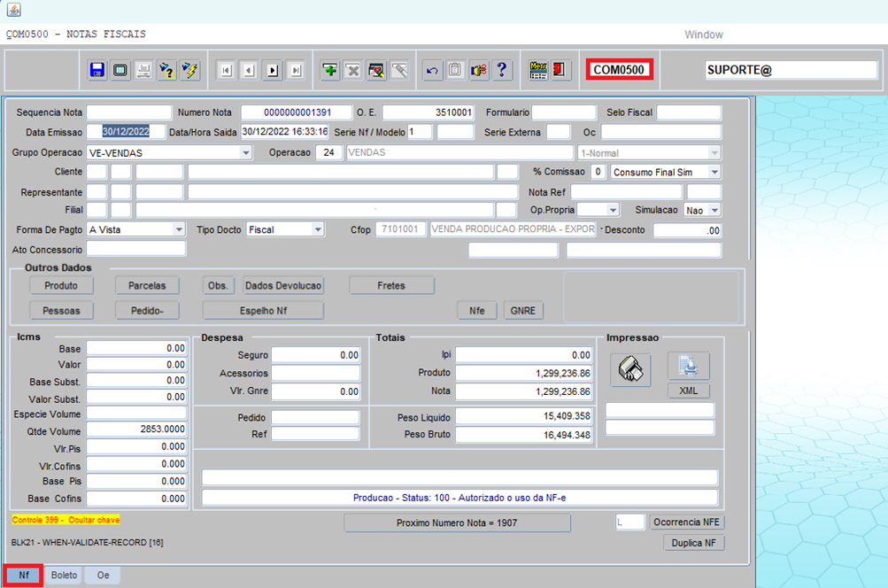This screenshot has height=588, width=888.
Task: Open the Consumo Final Sim dropdown
Action: tap(714, 172)
